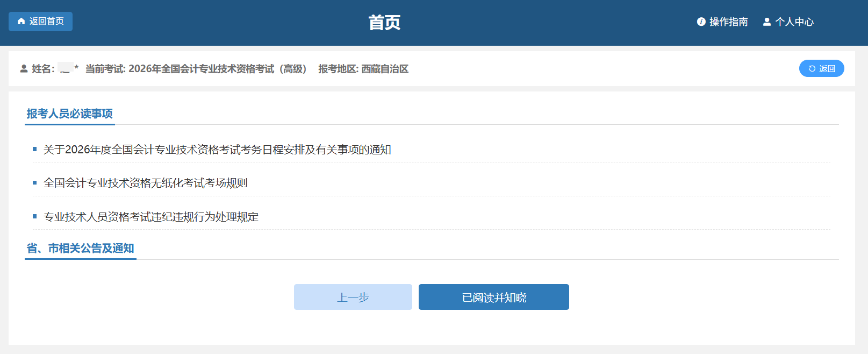Viewport: 868px width, 354px height.
Task: Select the 报考人员必读事项 section tab
Action: (x=69, y=114)
